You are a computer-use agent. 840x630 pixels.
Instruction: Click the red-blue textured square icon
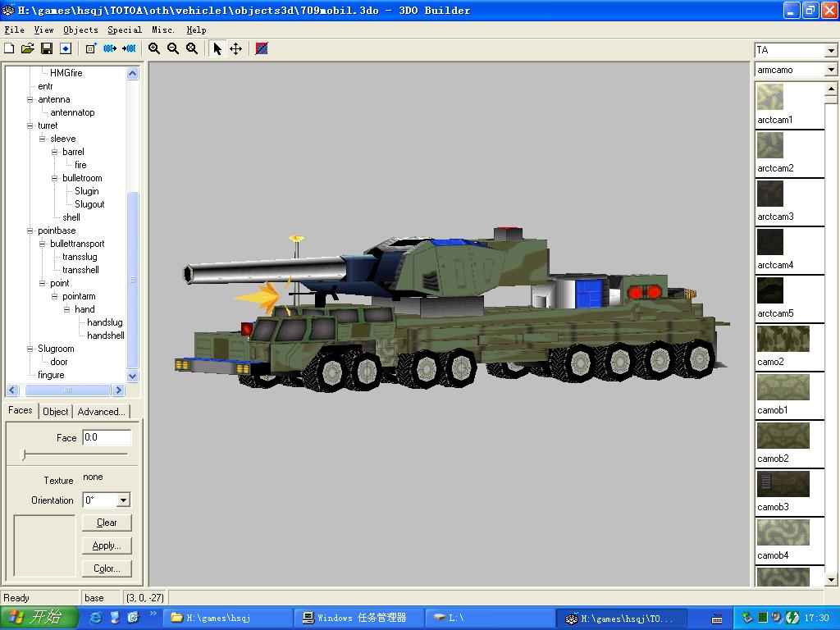pos(262,48)
